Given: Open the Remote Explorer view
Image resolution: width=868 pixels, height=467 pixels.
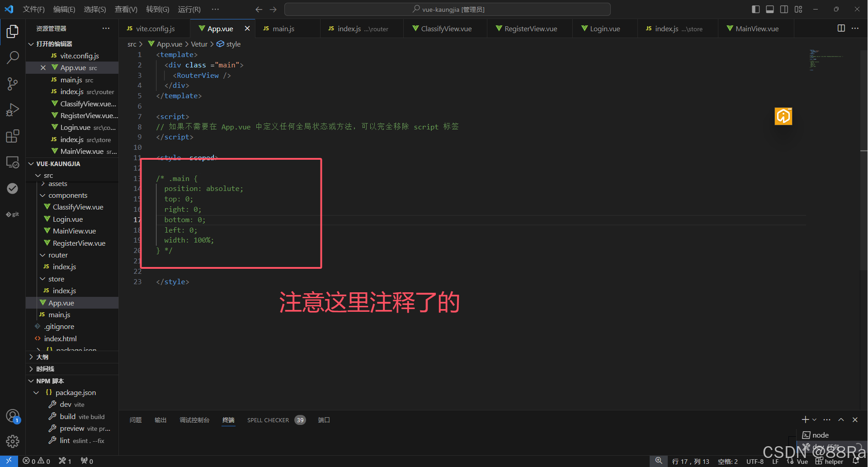Looking at the screenshot, I should 12,162.
